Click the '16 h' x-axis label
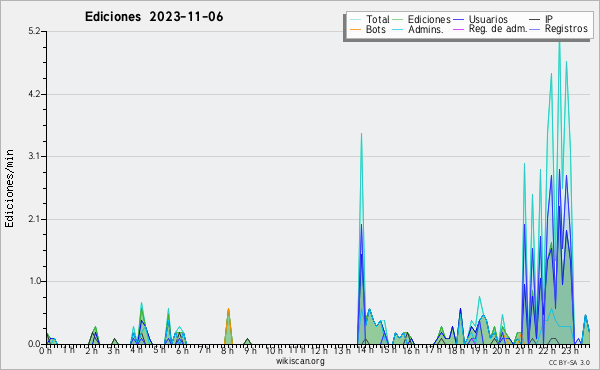Image resolution: width=600 pixels, height=370 pixels. pos(410,351)
